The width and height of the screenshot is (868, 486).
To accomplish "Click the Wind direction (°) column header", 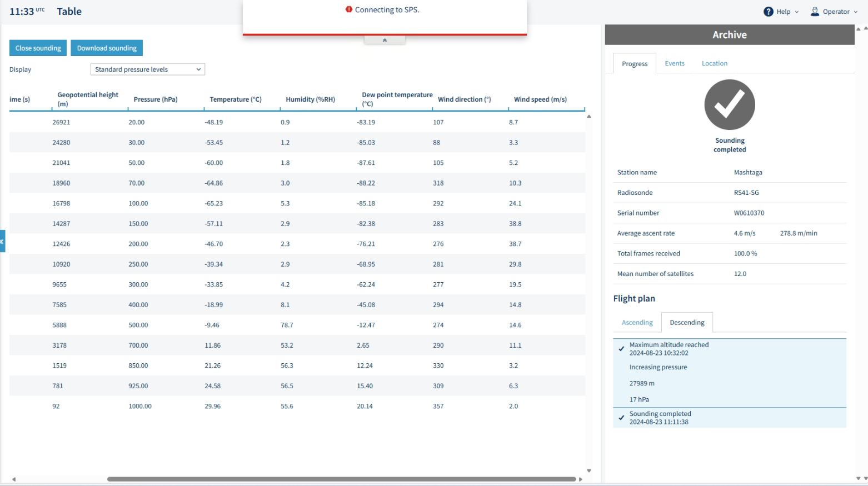I will coord(465,99).
